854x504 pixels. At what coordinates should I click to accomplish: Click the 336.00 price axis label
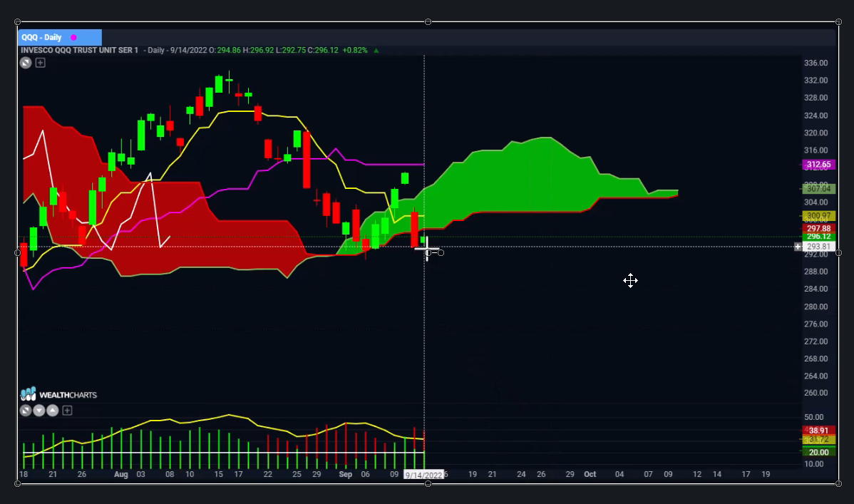point(816,63)
